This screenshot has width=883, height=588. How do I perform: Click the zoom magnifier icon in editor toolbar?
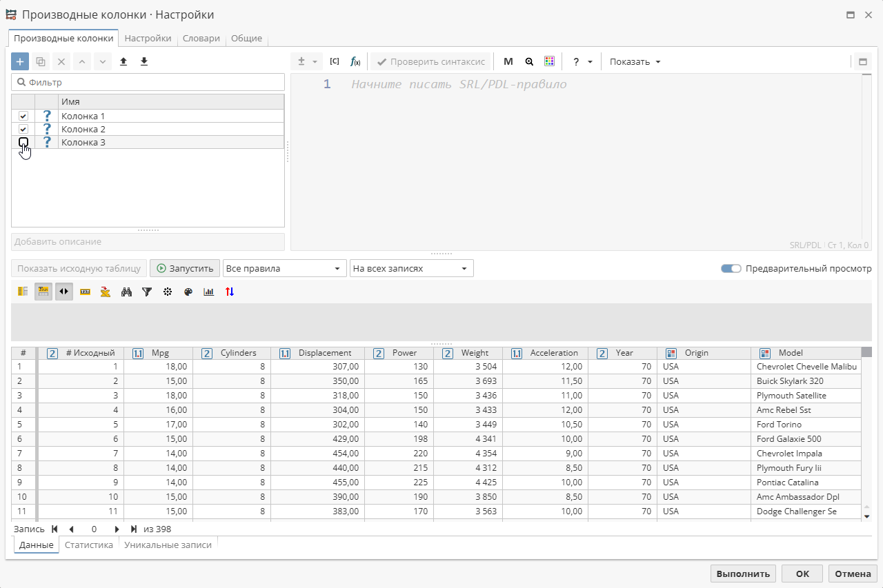point(529,61)
